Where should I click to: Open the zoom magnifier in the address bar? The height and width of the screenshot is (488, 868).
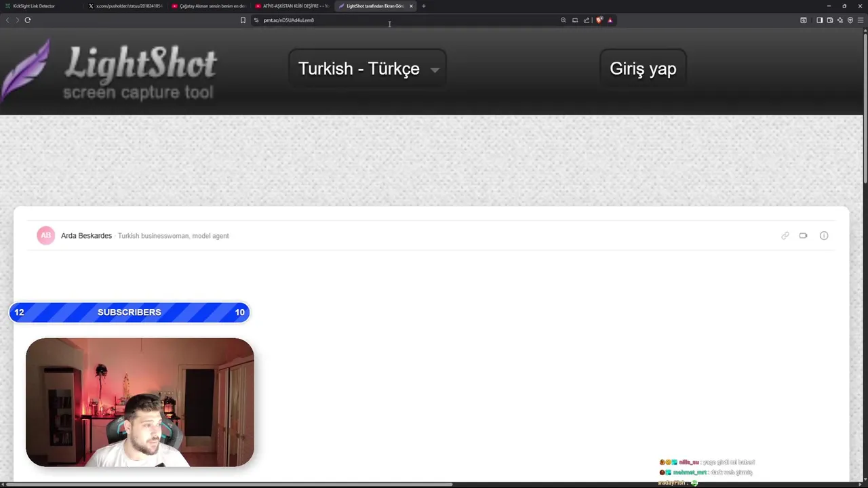[x=563, y=20]
